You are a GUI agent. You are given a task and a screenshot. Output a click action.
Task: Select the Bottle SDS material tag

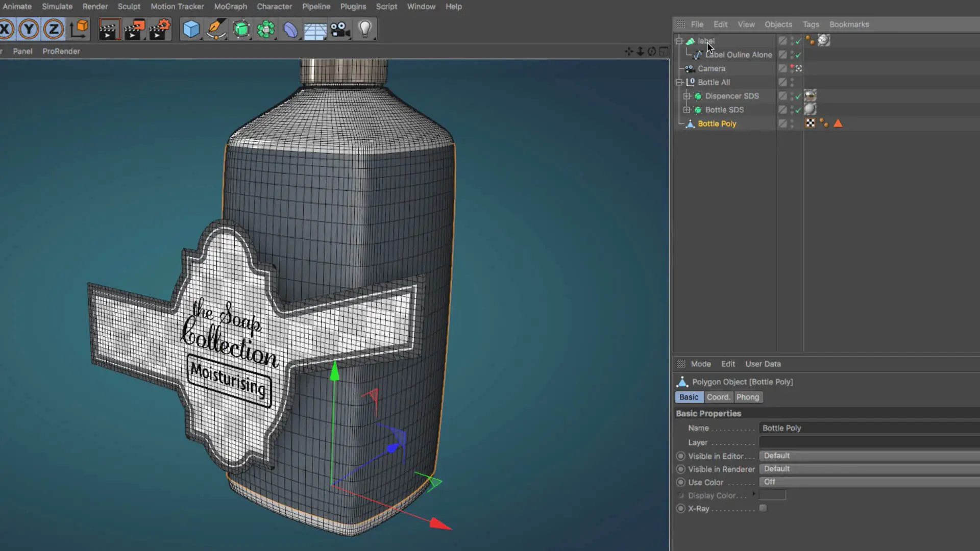(x=810, y=109)
